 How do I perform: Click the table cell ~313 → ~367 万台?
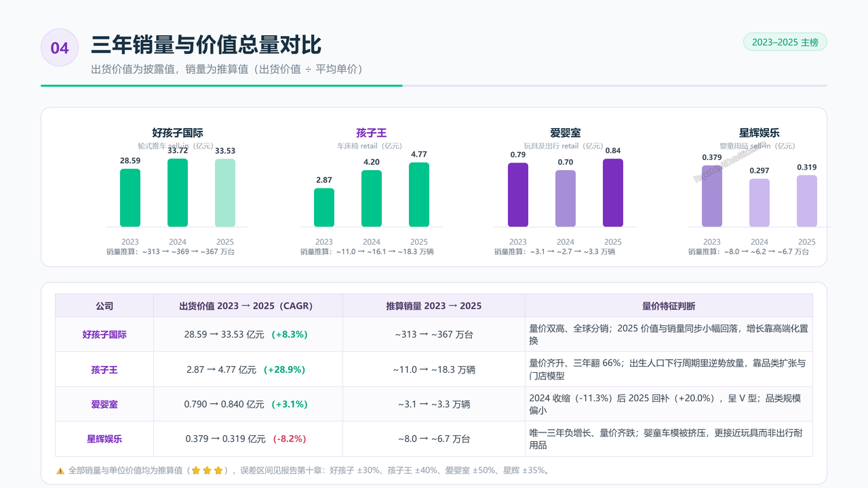pyautogui.click(x=434, y=334)
